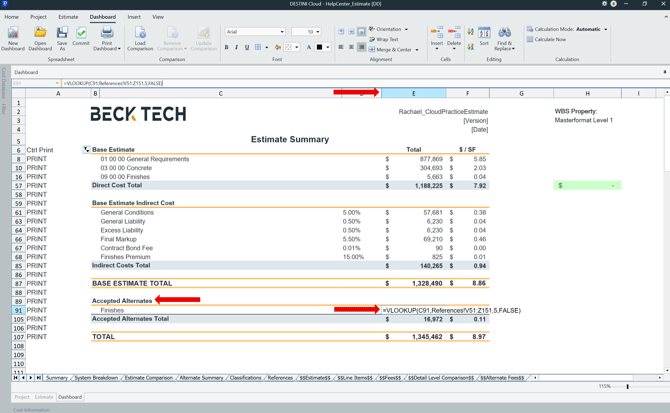
Task: Switch to the Alternate Summary sheet tab
Action: tap(201, 378)
